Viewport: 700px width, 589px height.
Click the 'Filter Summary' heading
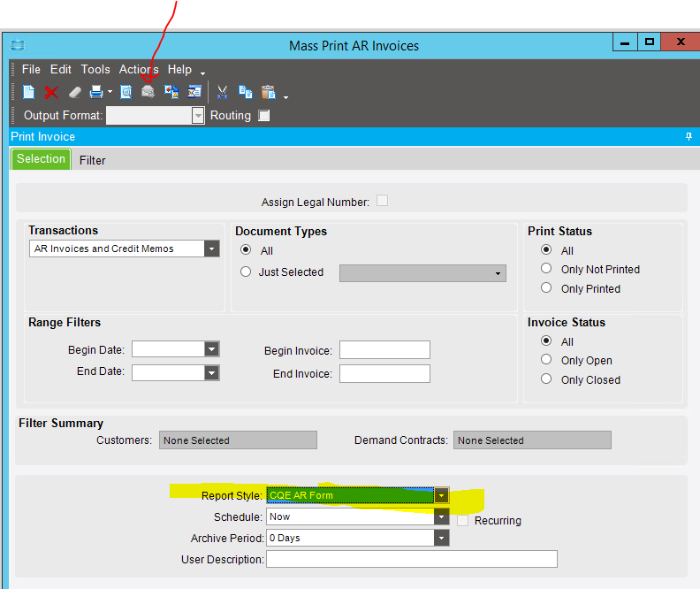point(61,423)
